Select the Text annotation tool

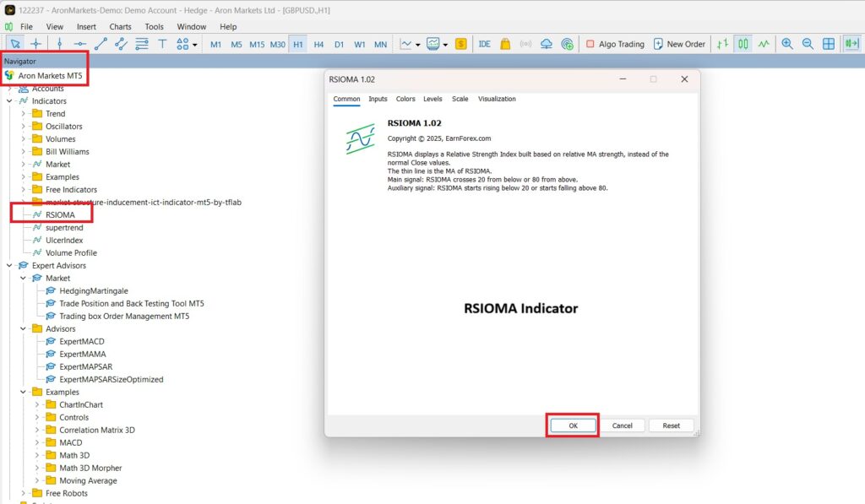coord(162,43)
